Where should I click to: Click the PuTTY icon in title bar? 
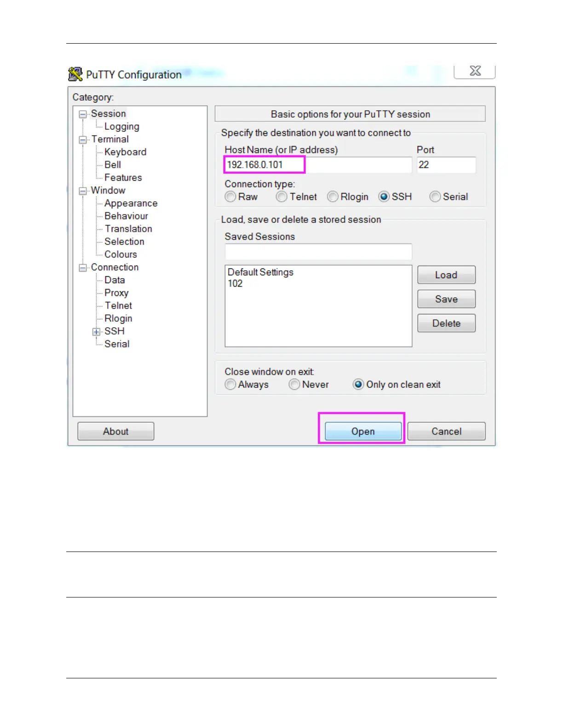[x=75, y=74]
